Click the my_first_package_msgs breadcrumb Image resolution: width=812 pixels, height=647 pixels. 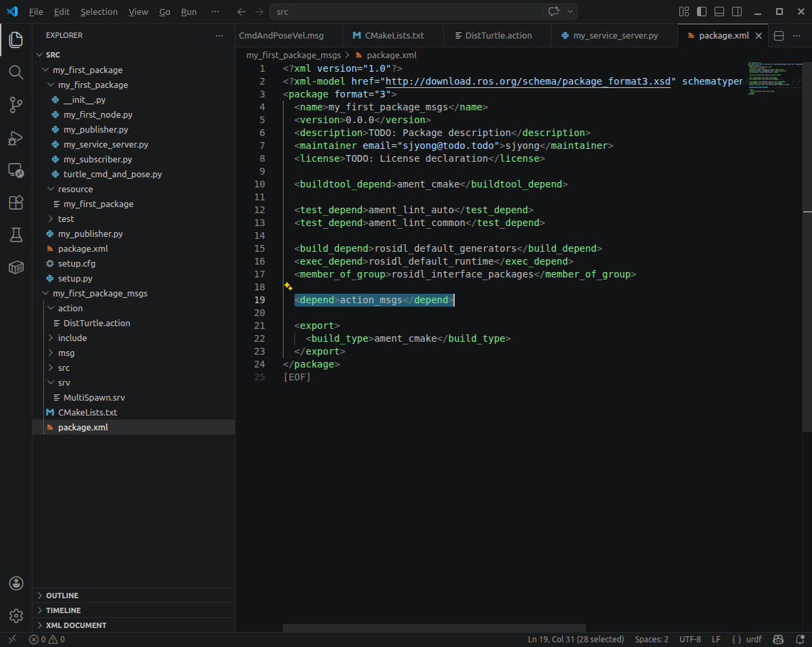[294, 55]
